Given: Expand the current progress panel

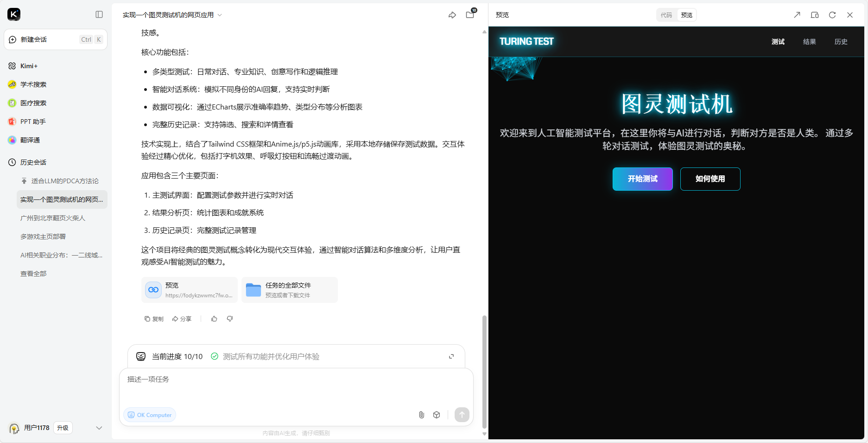Looking at the screenshot, I should pos(451,356).
